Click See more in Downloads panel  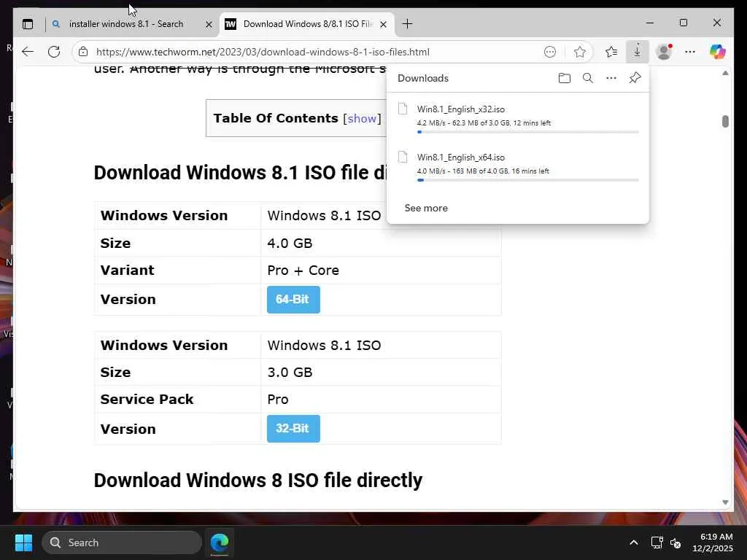coord(426,208)
